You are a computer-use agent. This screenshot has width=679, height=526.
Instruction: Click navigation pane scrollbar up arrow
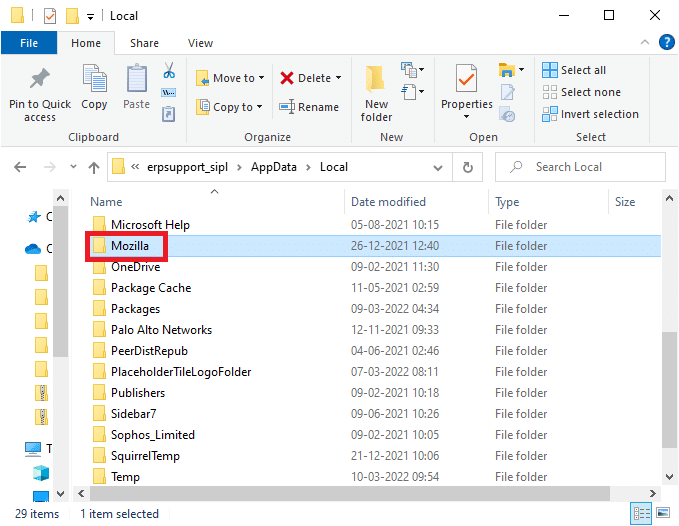[60, 198]
